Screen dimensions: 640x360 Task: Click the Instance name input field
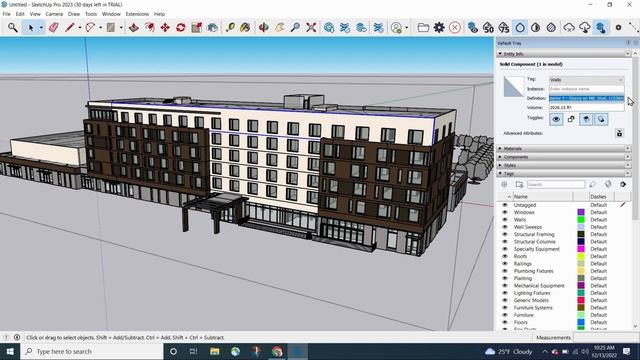coord(586,89)
